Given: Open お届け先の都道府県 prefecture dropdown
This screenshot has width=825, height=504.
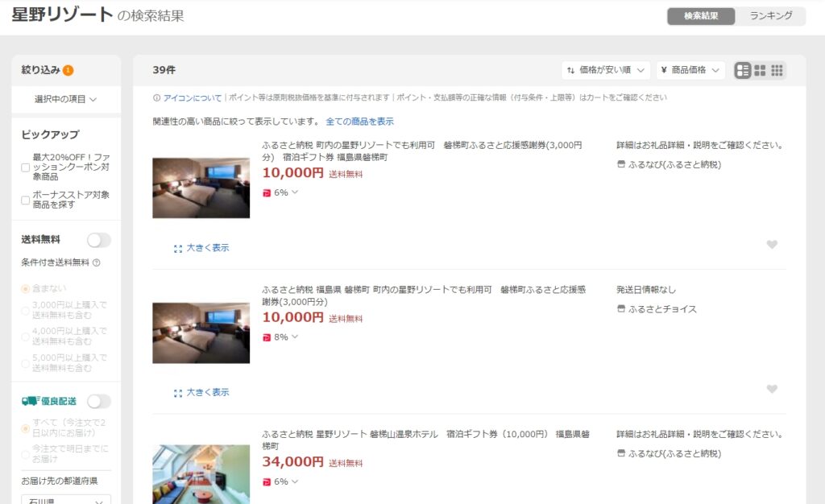Looking at the screenshot, I should click(x=66, y=500).
